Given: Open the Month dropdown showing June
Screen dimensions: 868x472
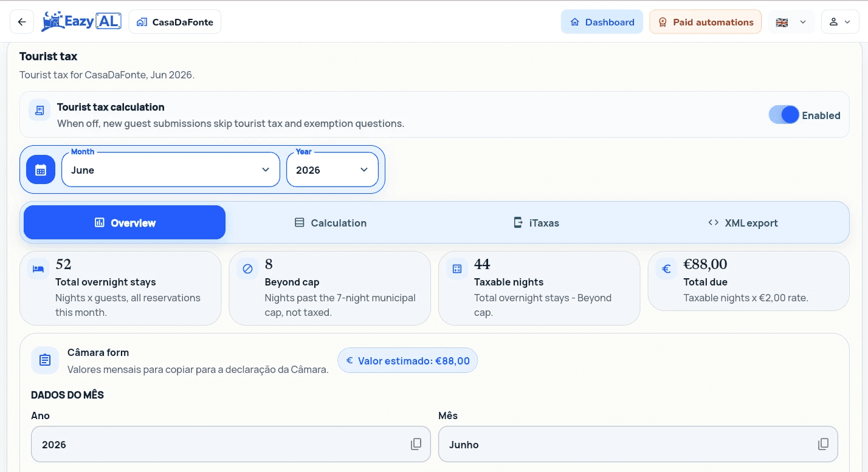Looking at the screenshot, I should (x=171, y=169).
